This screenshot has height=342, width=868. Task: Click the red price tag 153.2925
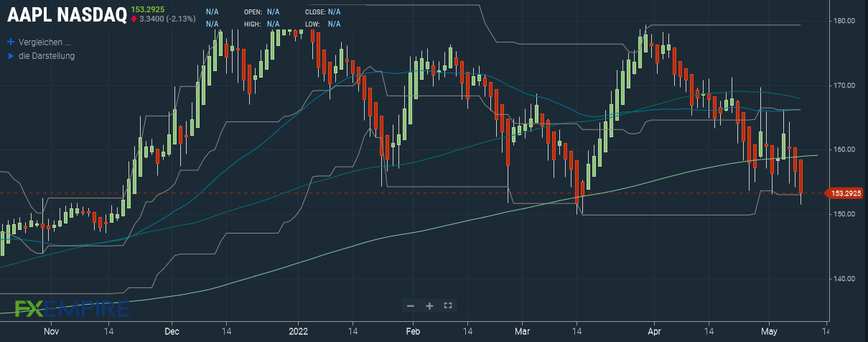(x=844, y=193)
